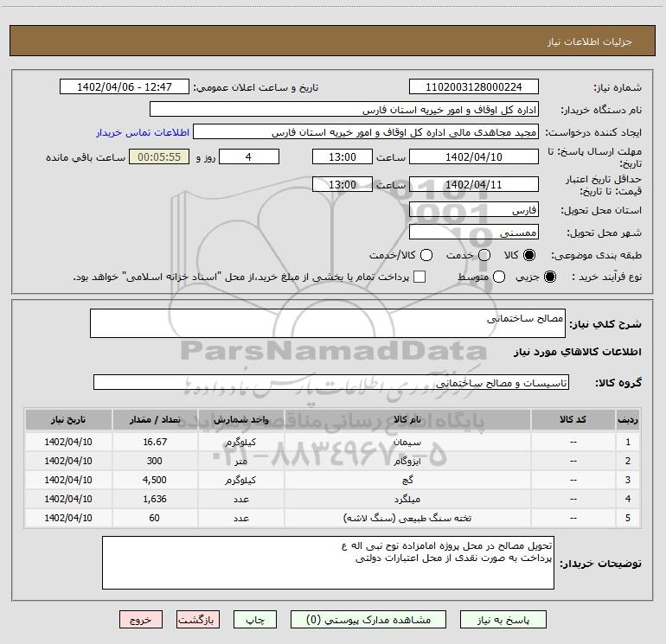Click the جزئیات اطلاعات نیاز header title
The image size is (666, 644).
[590, 41]
